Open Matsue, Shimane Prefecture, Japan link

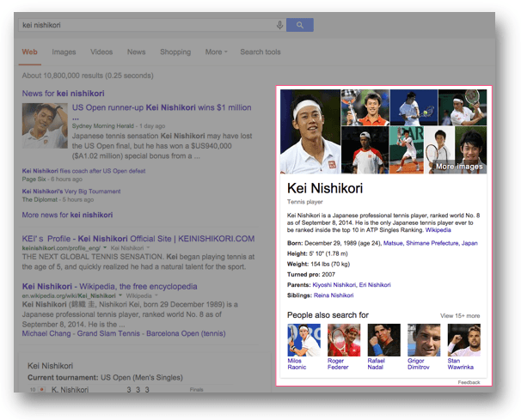pos(430,243)
